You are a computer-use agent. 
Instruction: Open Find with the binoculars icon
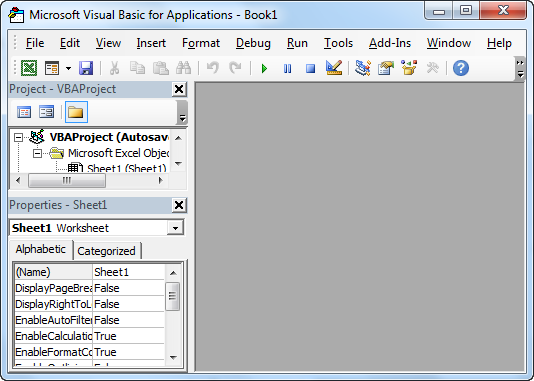(184, 68)
